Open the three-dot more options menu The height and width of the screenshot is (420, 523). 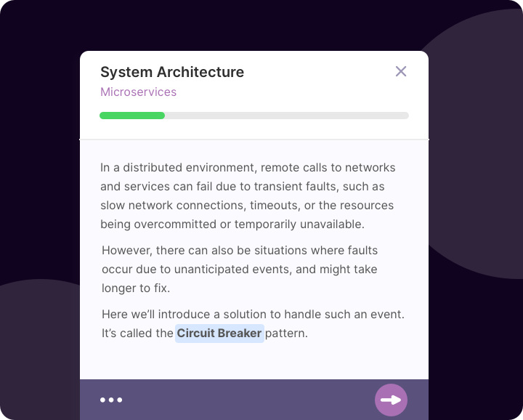click(111, 400)
